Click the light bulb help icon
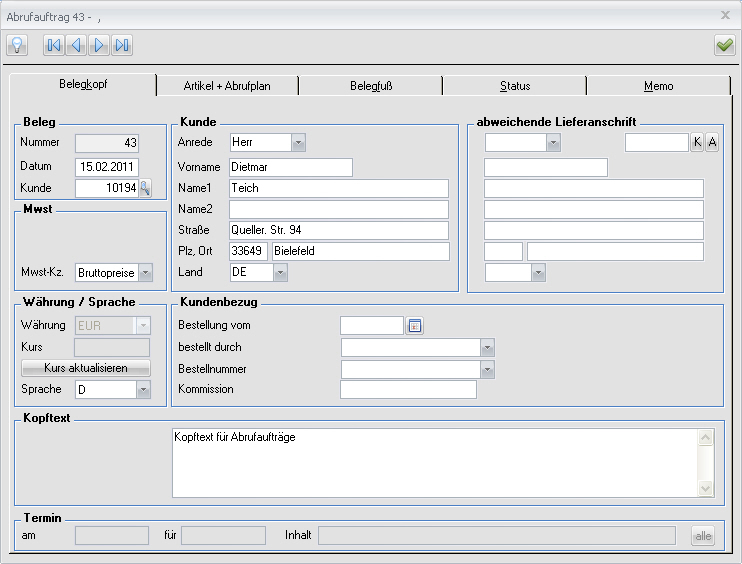This screenshot has height=564, width=742. click(x=17, y=45)
